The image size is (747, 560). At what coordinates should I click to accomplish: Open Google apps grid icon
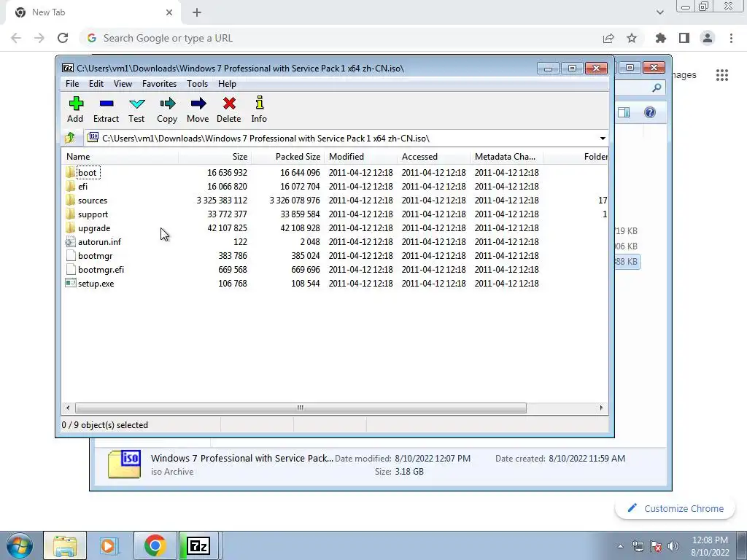coord(722,75)
